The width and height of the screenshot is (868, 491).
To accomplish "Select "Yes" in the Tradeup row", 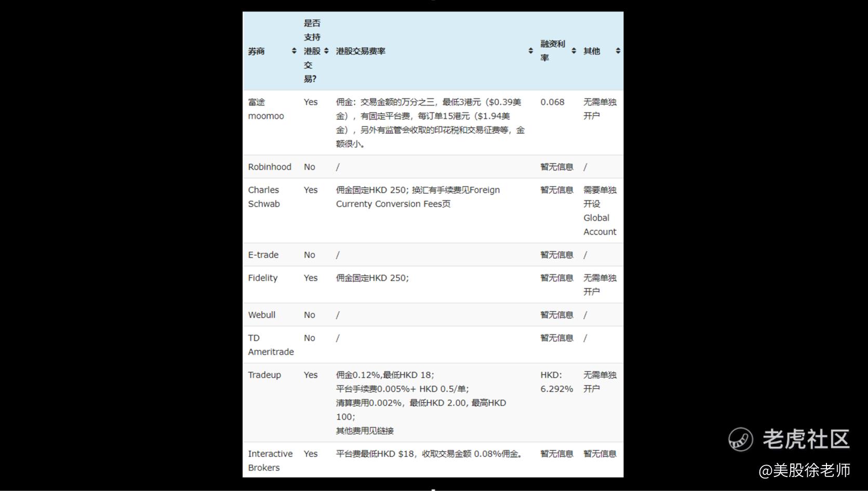I will click(311, 375).
